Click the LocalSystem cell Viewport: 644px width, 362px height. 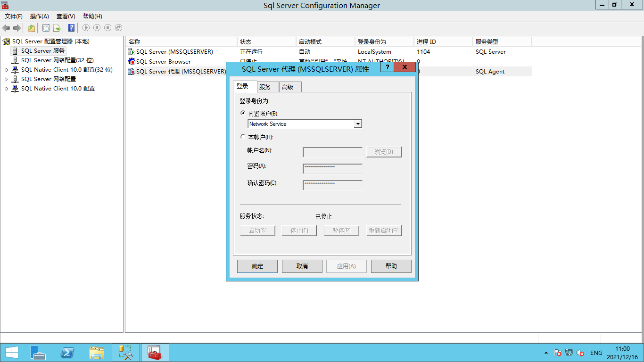click(x=374, y=52)
